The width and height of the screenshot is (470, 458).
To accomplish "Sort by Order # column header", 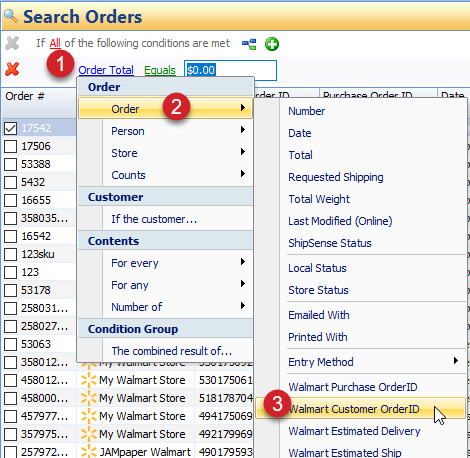I will click(x=38, y=102).
